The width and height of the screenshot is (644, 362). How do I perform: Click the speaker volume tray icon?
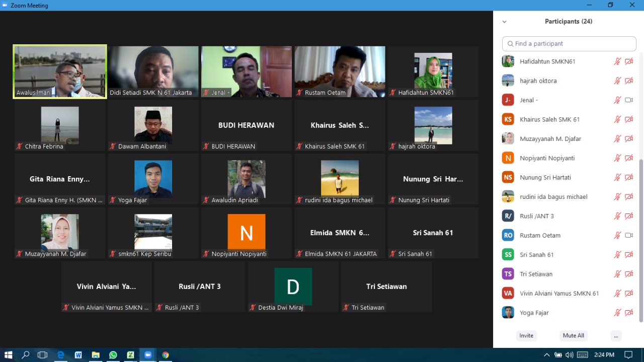pos(570,355)
